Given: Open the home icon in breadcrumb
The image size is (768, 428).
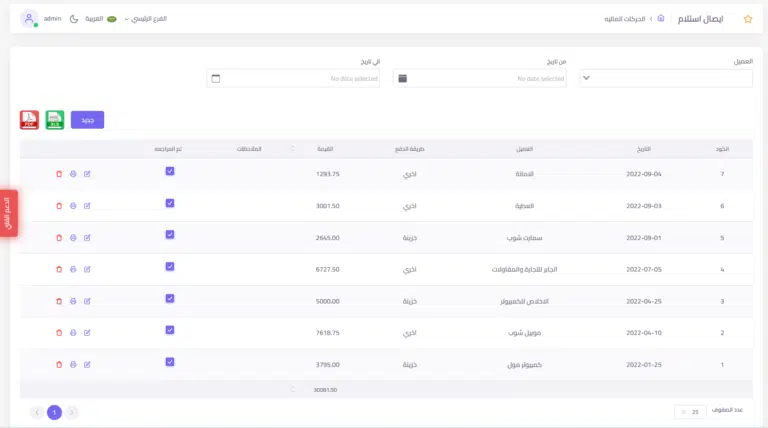Looking at the screenshot, I should 660,19.
